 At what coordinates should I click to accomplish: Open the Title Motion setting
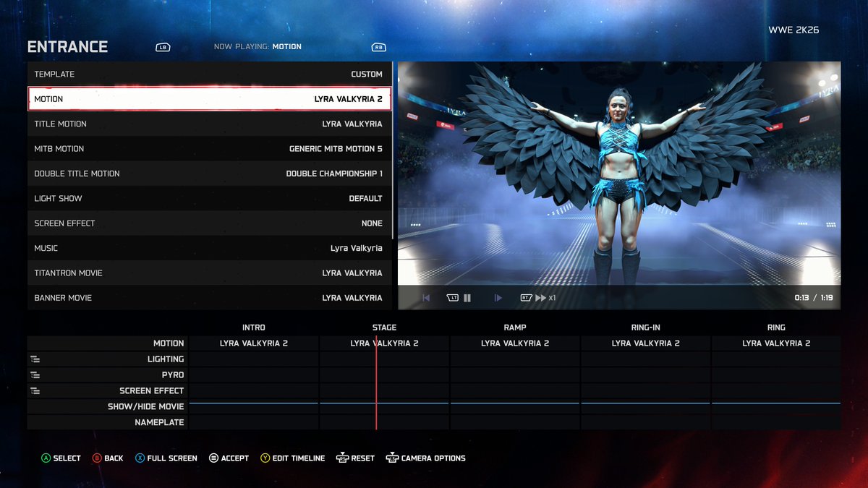click(209, 124)
